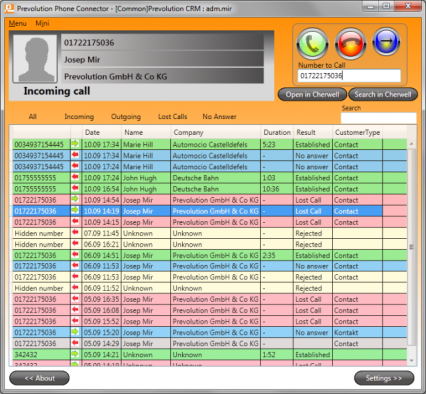Click the red hang up button
This screenshot has width=426, height=394.
pyautogui.click(x=350, y=44)
